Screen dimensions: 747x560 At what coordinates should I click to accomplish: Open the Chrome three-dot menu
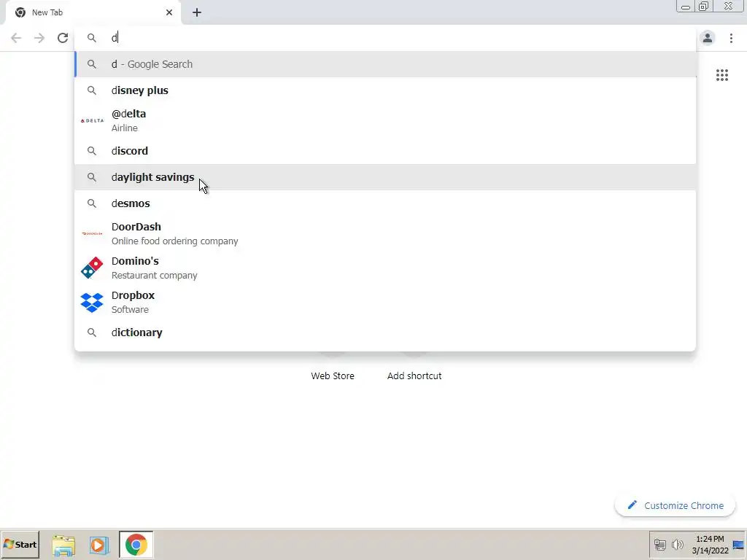[x=731, y=38]
